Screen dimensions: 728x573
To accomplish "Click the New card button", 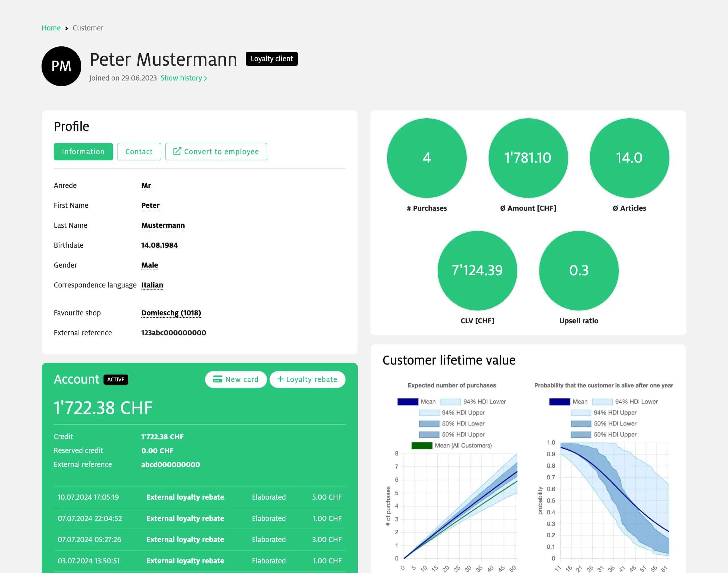I will coord(236,379).
